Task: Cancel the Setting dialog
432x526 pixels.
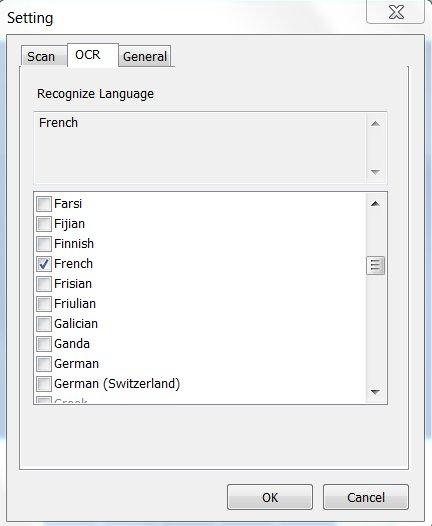Action: click(366, 497)
